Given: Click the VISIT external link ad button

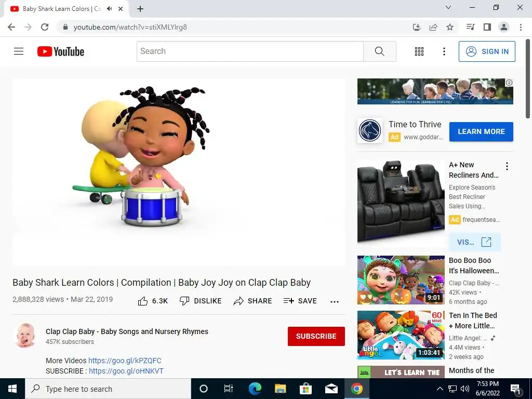Looking at the screenshot, I should pyautogui.click(x=474, y=242).
